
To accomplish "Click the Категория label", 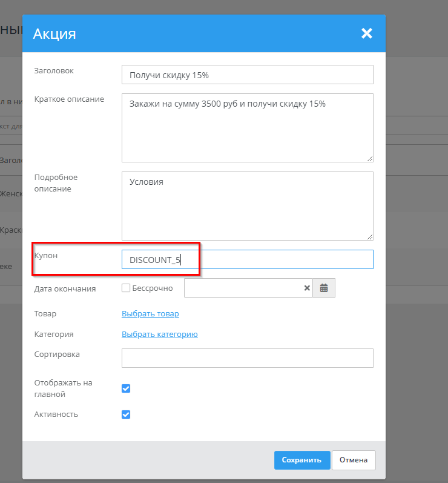I will click(54, 334).
